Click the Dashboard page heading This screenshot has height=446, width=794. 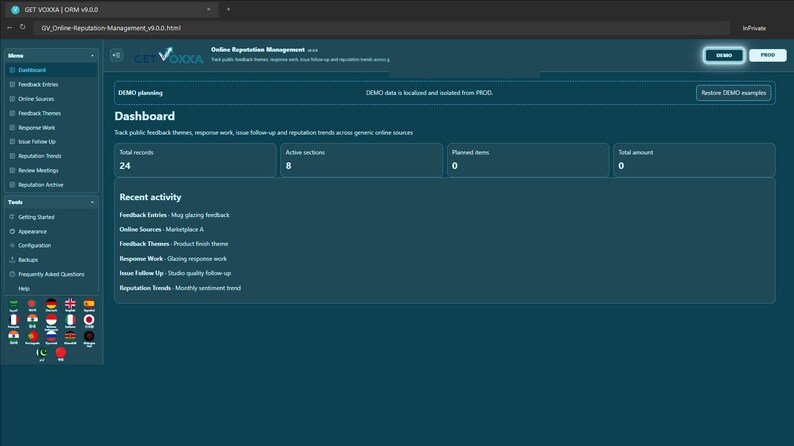[144, 116]
